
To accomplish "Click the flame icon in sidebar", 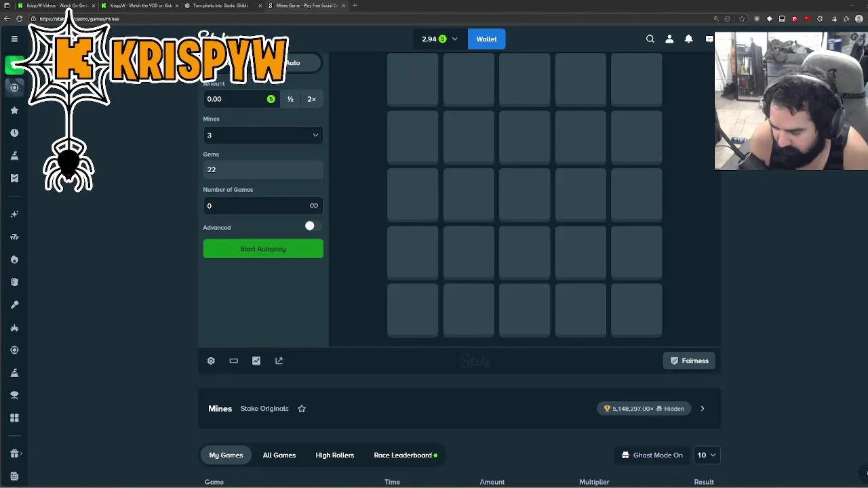I will [14, 260].
